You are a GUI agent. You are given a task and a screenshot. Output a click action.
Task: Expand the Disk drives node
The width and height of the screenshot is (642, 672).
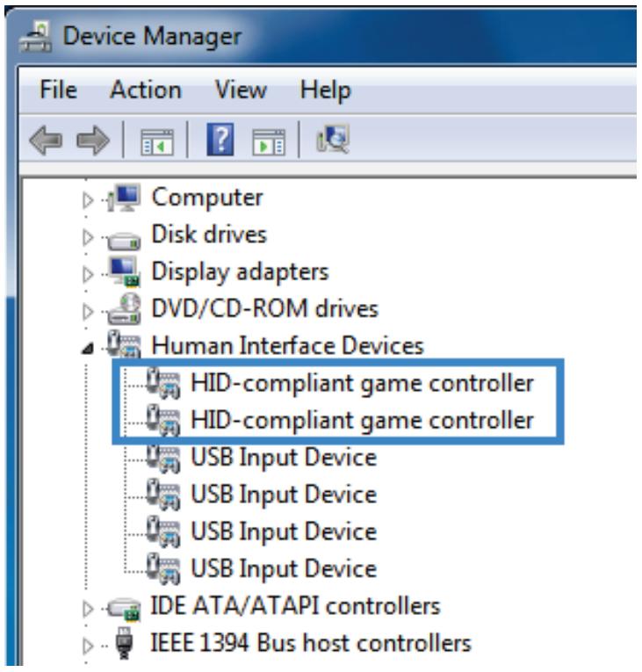pos(88,237)
